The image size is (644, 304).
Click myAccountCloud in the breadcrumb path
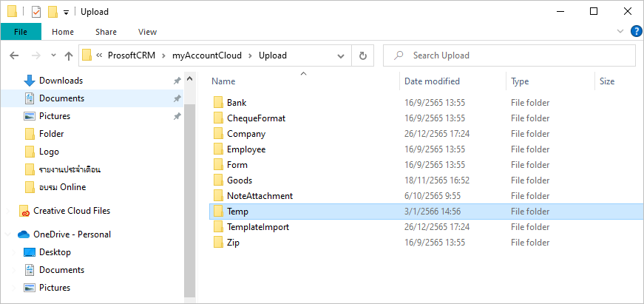pyautogui.click(x=207, y=55)
